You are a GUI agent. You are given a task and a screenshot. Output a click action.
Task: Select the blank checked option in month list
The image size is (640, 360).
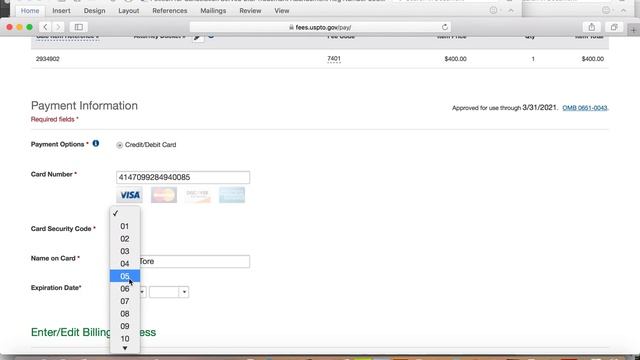click(125, 213)
